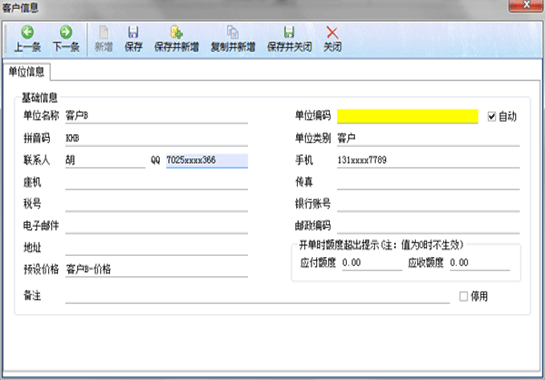Viewport: 545px width, 380px height.
Task: Click the 联系人 field containing 胡
Action: (x=105, y=160)
